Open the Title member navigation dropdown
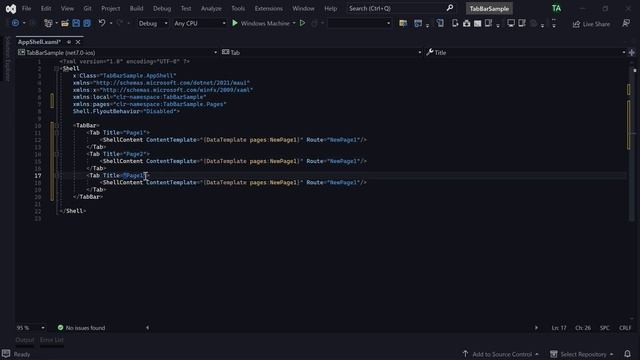Screen dimensions: 640x360 (x=526, y=52)
